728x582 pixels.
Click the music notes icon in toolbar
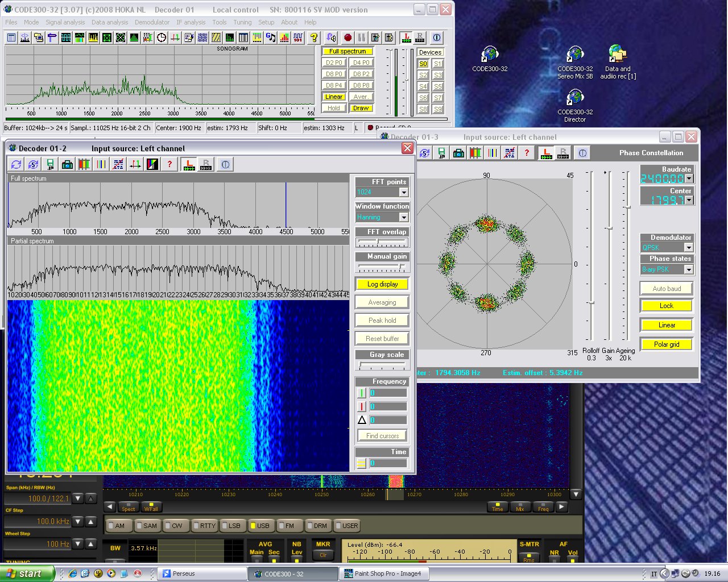pyautogui.click(x=271, y=38)
